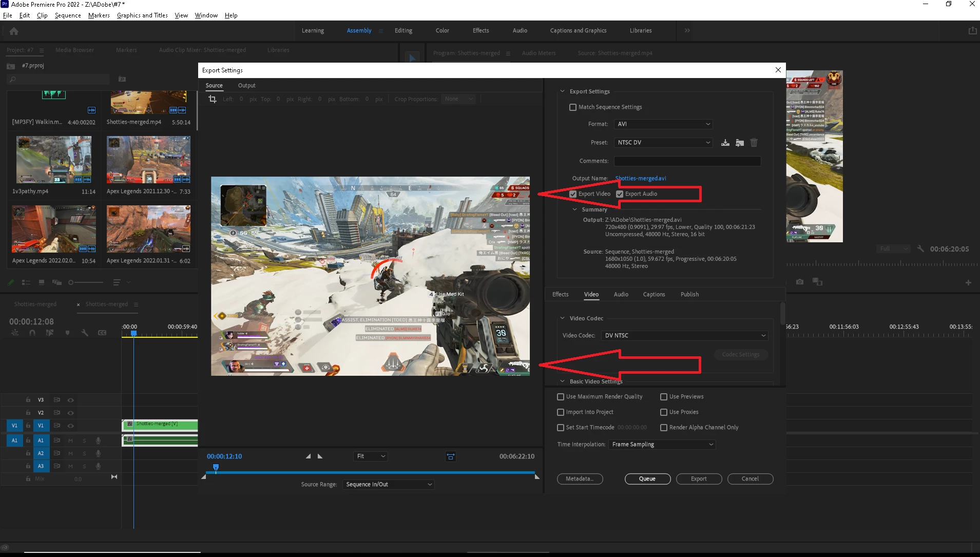
Task: Switch to the Output tab
Action: coord(246,86)
